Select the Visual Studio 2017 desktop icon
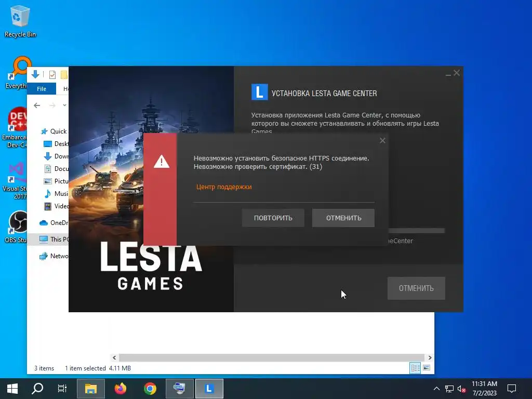 (x=14, y=181)
